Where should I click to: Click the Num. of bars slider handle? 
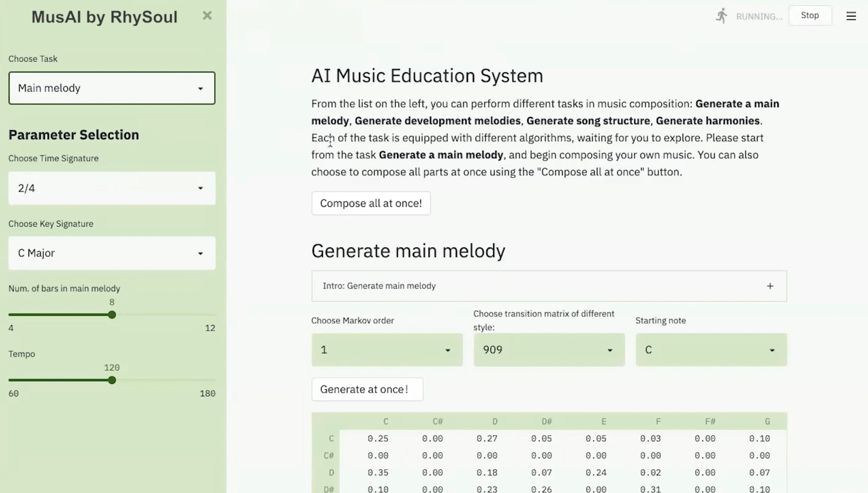point(112,314)
